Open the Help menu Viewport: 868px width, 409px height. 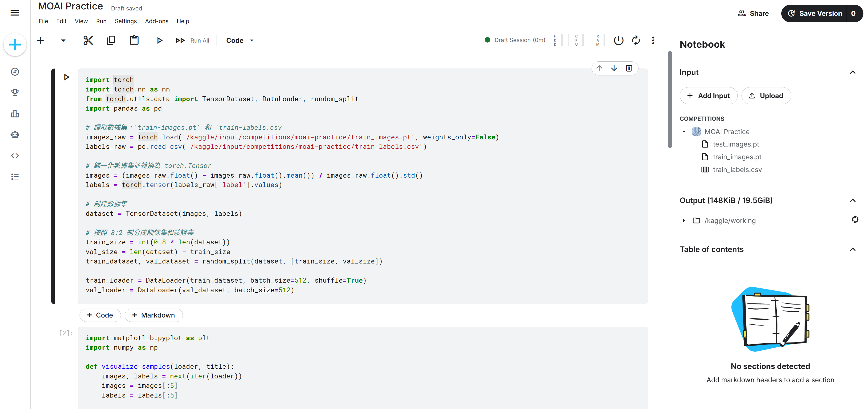tap(183, 21)
